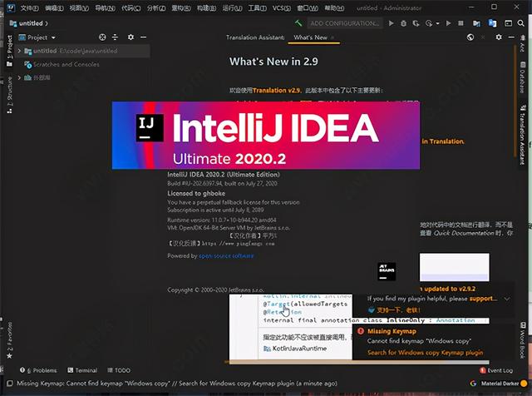The height and width of the screenshot is (396, 532).
Task: Click the Translate icon in top toolbar
Action: click(492, 23)
